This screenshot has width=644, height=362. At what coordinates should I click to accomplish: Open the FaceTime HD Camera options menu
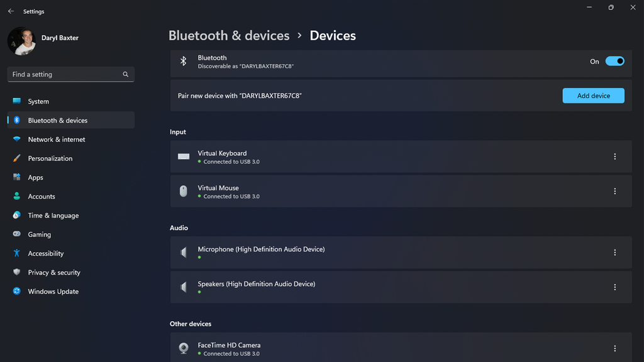(615, 348)
